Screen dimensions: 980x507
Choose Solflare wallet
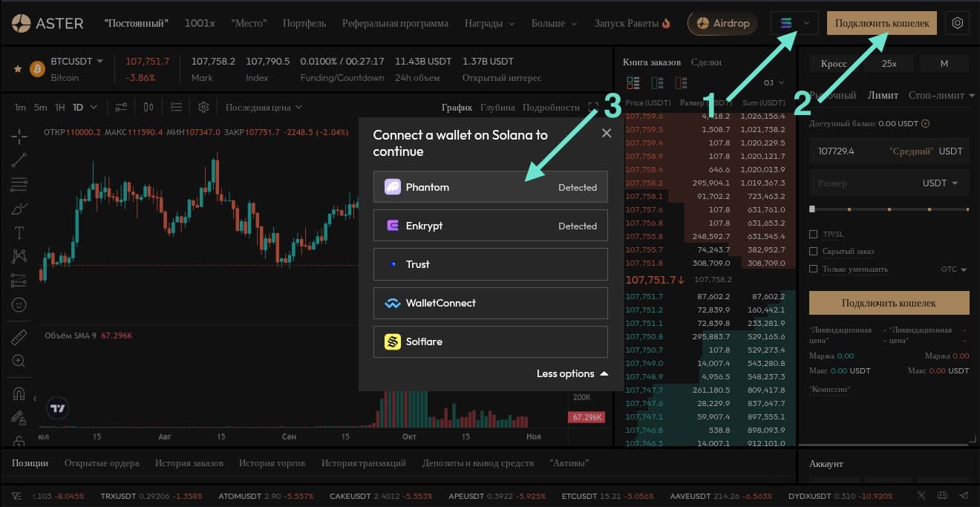(491, 341)
